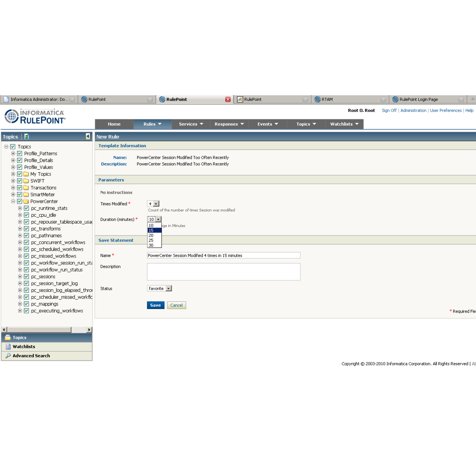This screenshot has height=476, width=476.
Task: Click the rule Name input field
Action: tap(223, 255)
